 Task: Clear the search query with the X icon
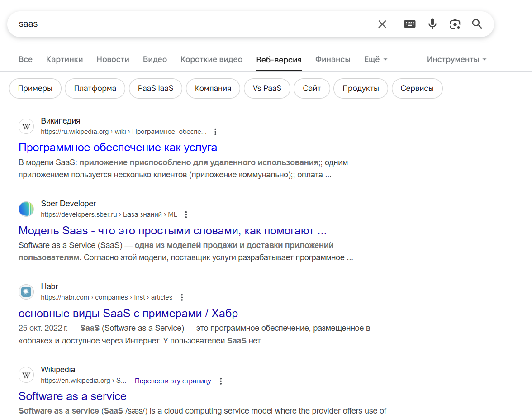coord(382,24)
